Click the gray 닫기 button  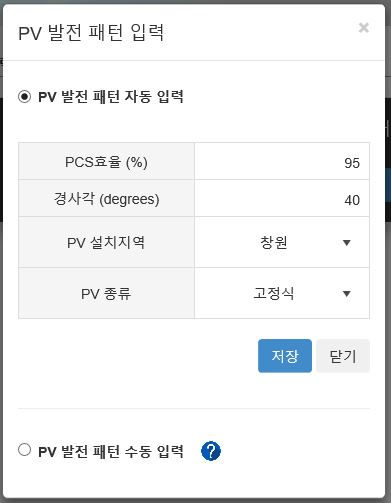[x=343, y=356]
